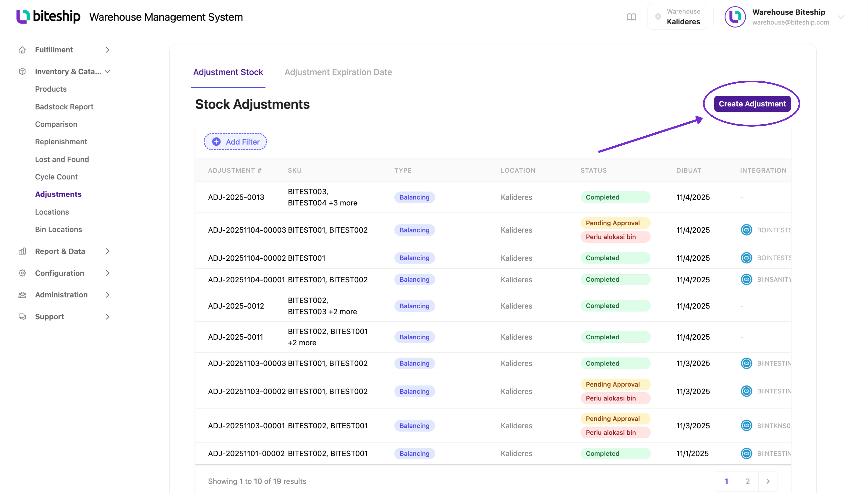The height and width of the screenshot is (493, 868).
Task: Open the Warehouse Kalideres selector
Action: (x=677, y=17)
